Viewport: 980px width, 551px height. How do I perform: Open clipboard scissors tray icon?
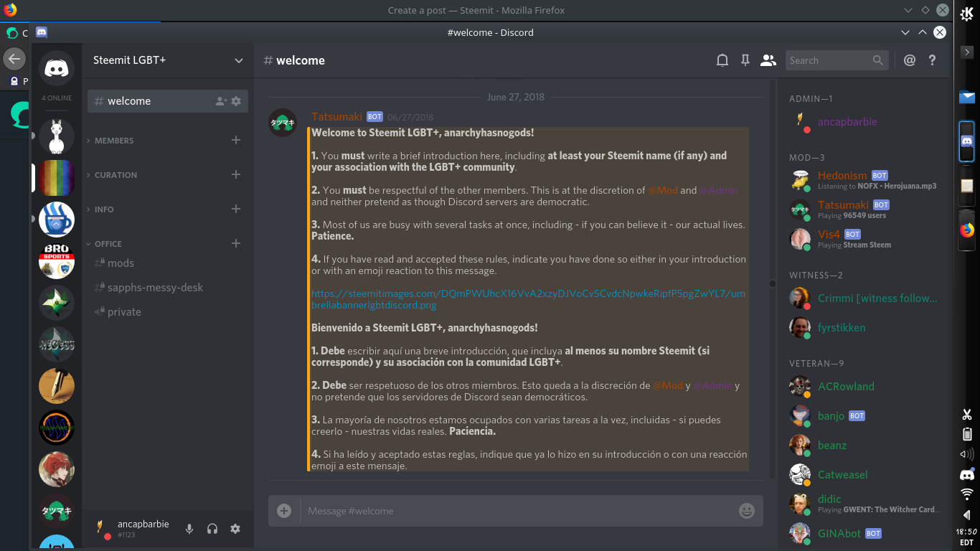(x=966, y=415)
